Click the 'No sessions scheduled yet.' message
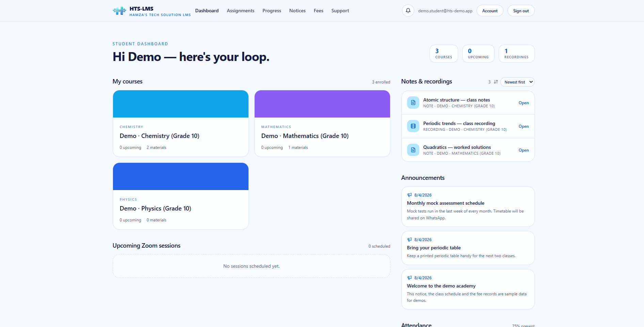Image resolution: width=644 pixels, height=327 pixels. click(252, 266)
